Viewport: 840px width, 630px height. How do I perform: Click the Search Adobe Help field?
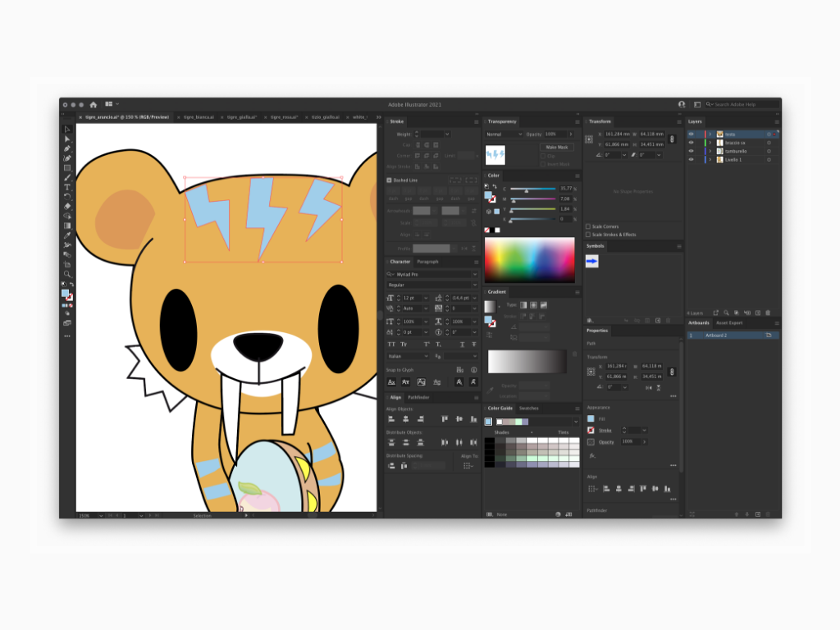(742, 104)
